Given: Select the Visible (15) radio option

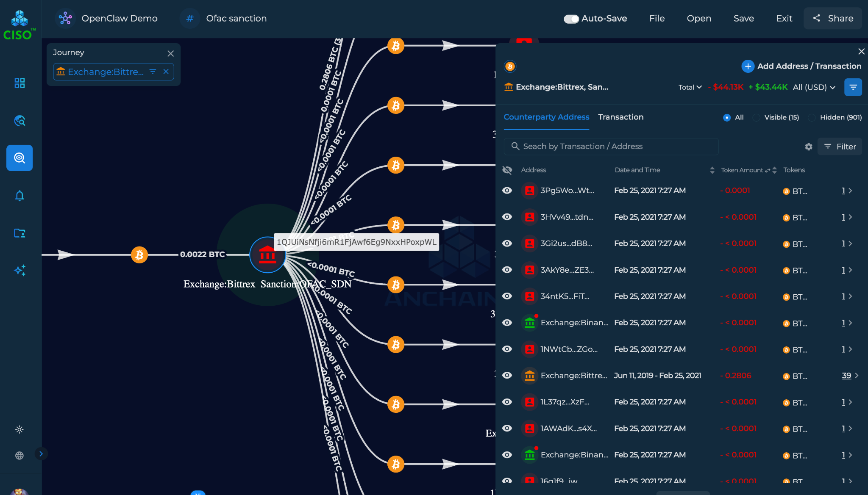Looking at the screenshot, I should click(757, 117).
